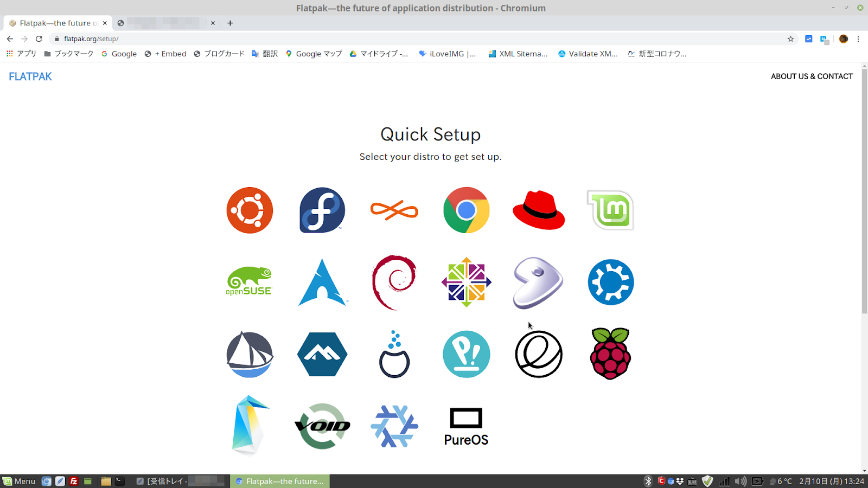Select the Pop!_OS logo
Image resolution: width=868 pixels, height=488 pixels.
[467, 355]
